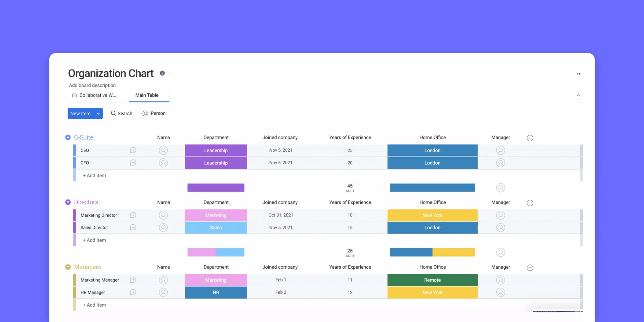This screenshot has height=322, width=644.
Task: Click Add board description
Action: pyautogui.click(x=92, y=85)
